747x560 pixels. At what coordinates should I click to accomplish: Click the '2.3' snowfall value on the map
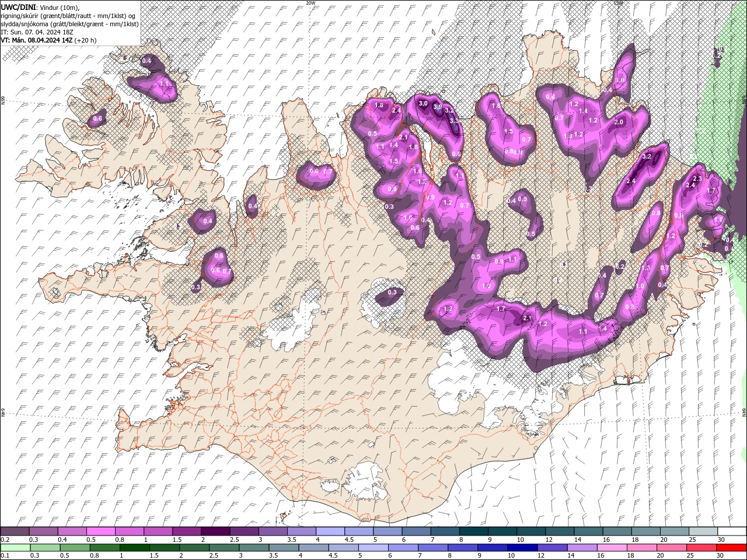[697, 178]
